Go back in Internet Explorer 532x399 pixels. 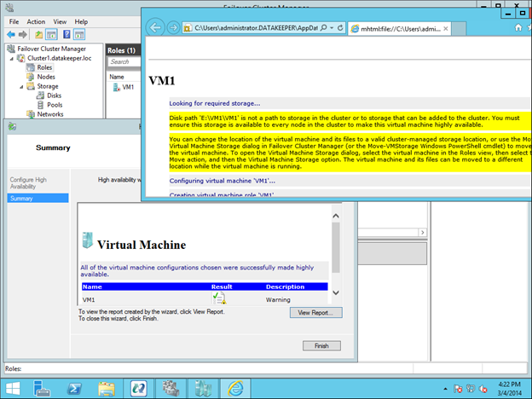(156, 27)
